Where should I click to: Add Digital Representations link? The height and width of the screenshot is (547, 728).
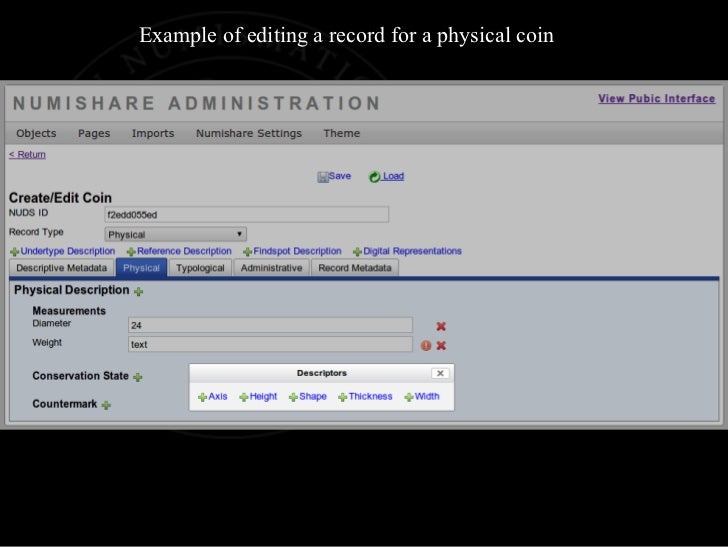point(412,251)
